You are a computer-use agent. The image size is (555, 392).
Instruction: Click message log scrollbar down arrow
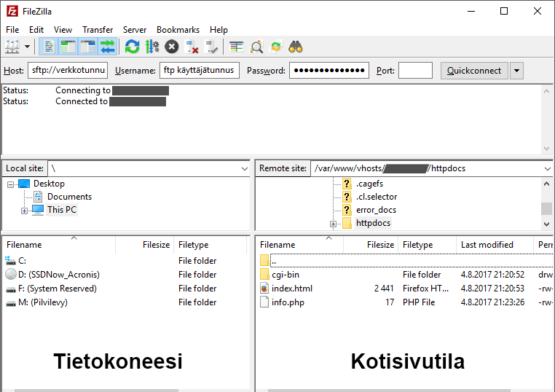click(546, 149)
